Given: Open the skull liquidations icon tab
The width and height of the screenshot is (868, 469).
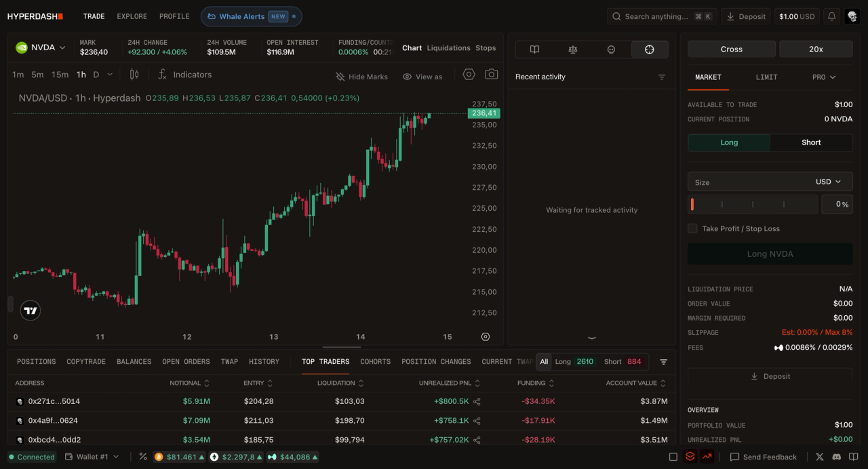Looking at the screenshot, I should coord(611,49).
